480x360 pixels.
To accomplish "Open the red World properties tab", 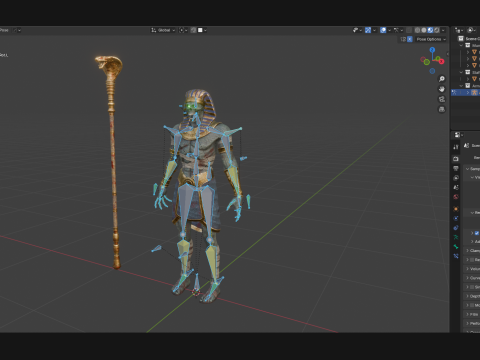I will pos(456,197).
